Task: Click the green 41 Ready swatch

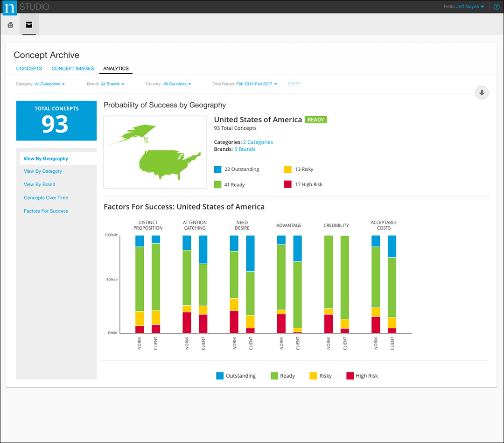Action: [217, 184]
